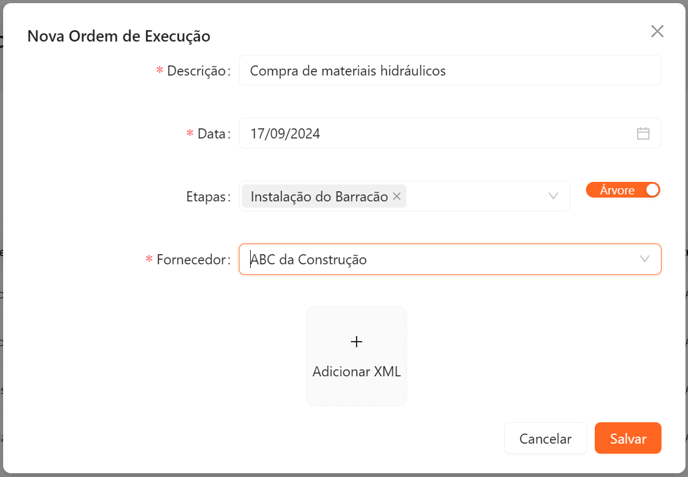This screenshot has height=477, width=688.
Task: Click the Fornecedor field label
Action: coord(194,259)
